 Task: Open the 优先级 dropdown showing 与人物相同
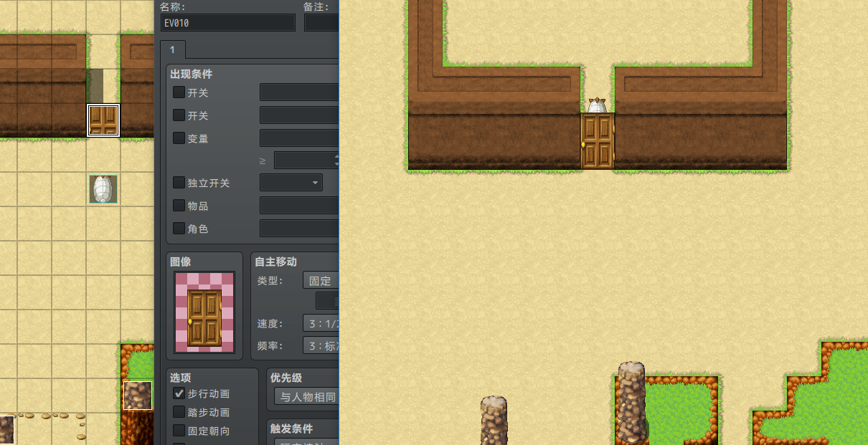point(306,396)
